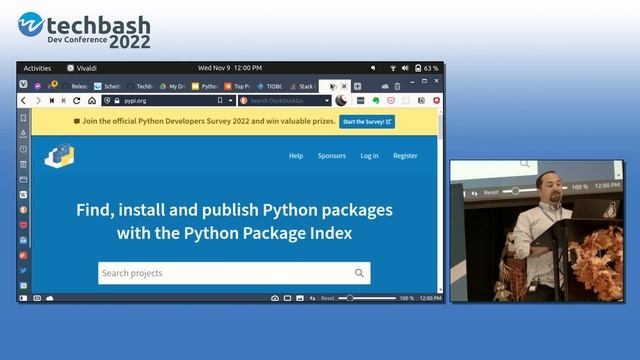The image size is (640, 360).
Task: Open the Notes panel in sidebar
Action: (23, 164)
